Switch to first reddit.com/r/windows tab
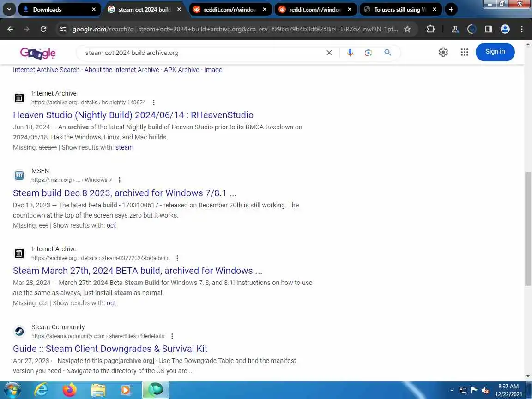This screenshot has width=532, height=399. tap(230, 10)
